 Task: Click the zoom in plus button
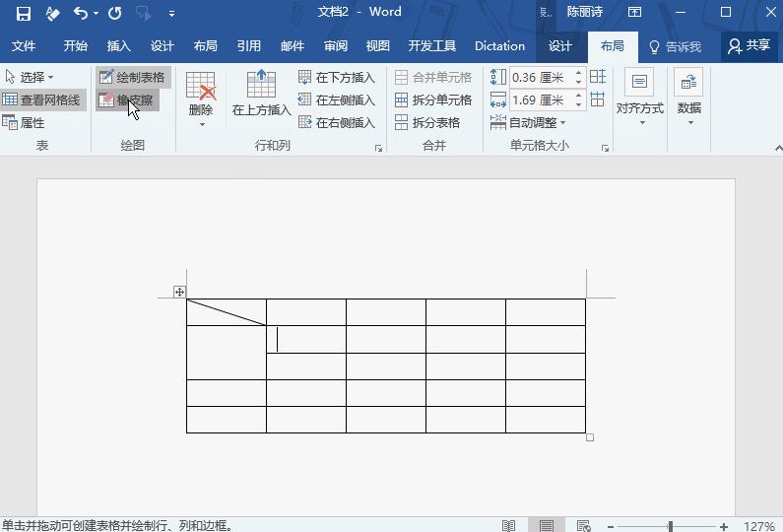click(724, 526)
